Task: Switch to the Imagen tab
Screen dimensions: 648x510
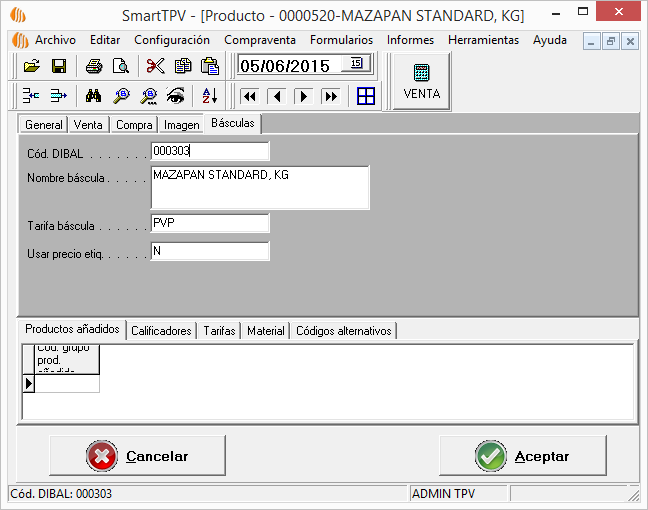Action: click(x=181, y=125)
